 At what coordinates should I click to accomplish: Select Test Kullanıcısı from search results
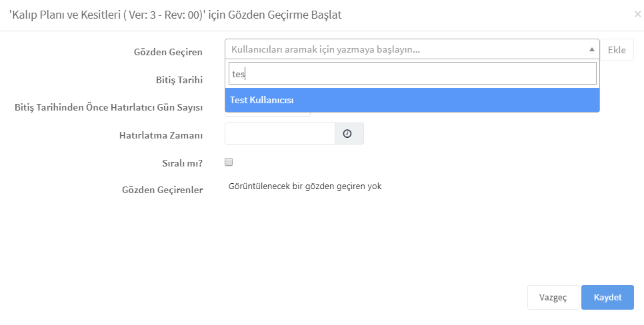[413, 100]
